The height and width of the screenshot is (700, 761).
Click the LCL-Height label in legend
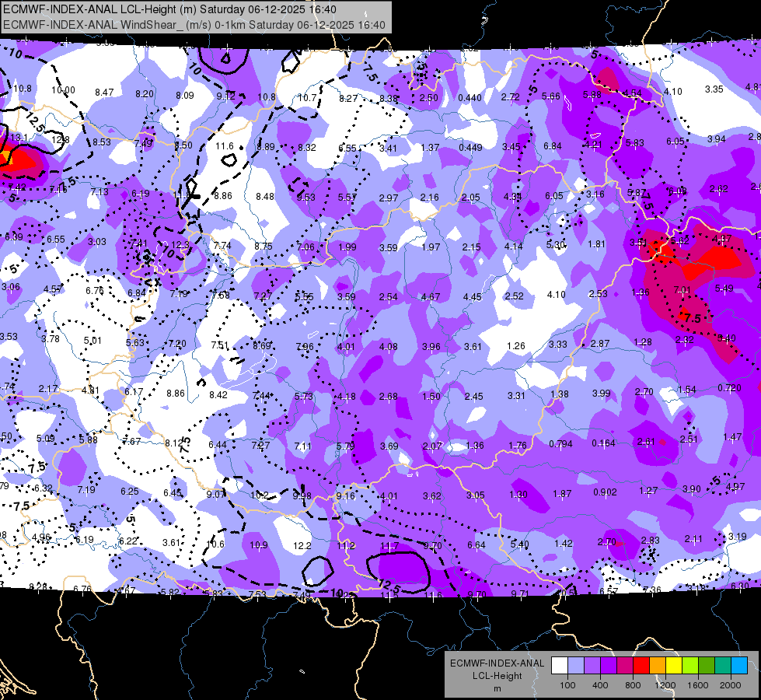[x=497, y=676]
